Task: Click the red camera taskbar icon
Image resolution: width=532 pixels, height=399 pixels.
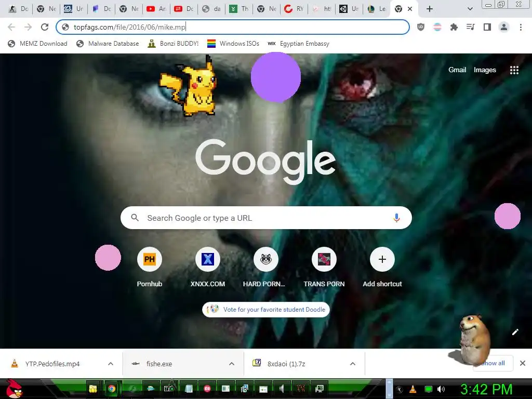Action: pos(207,389)
